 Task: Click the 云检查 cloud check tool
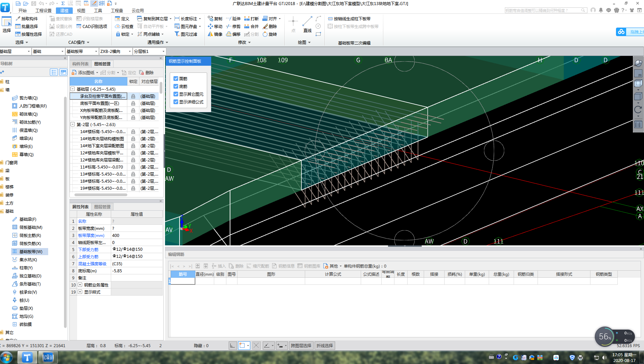[x=124, y=26]
